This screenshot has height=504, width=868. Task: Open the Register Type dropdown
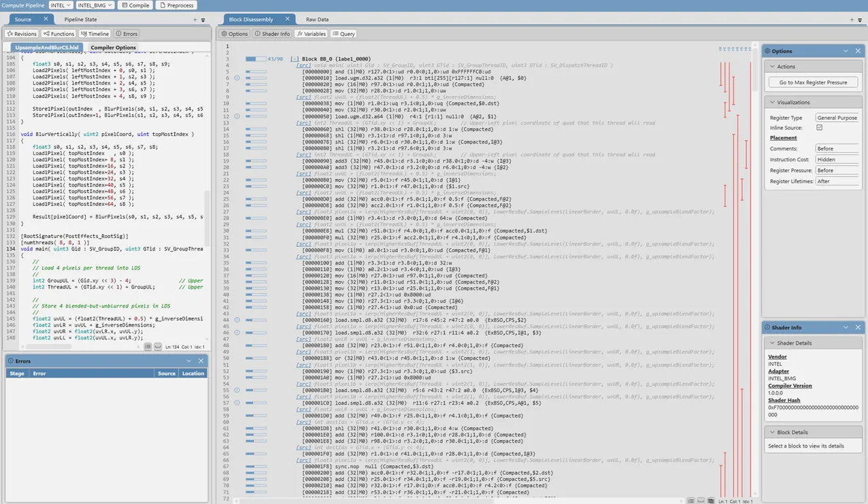tap(837, 118)
